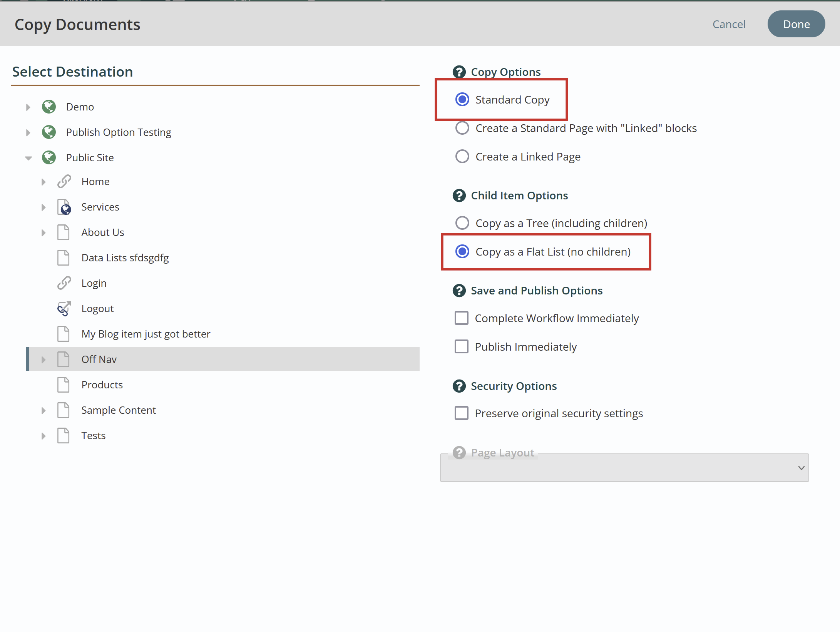Open help for Page Layout
Image resolution: width=840 pixels, height=632 pixels.
pyautogui.click(x=459, y=453)
